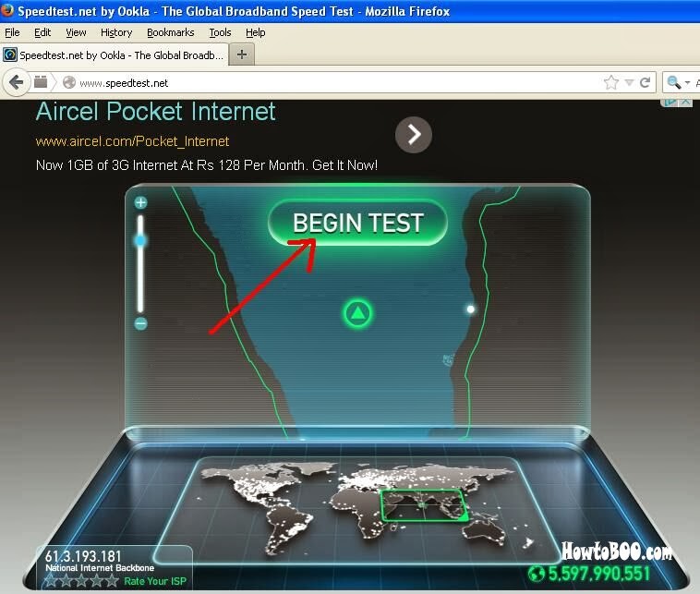700x594 pixels.
Task: Select the white server dot on map
Action: pos(471,309)
